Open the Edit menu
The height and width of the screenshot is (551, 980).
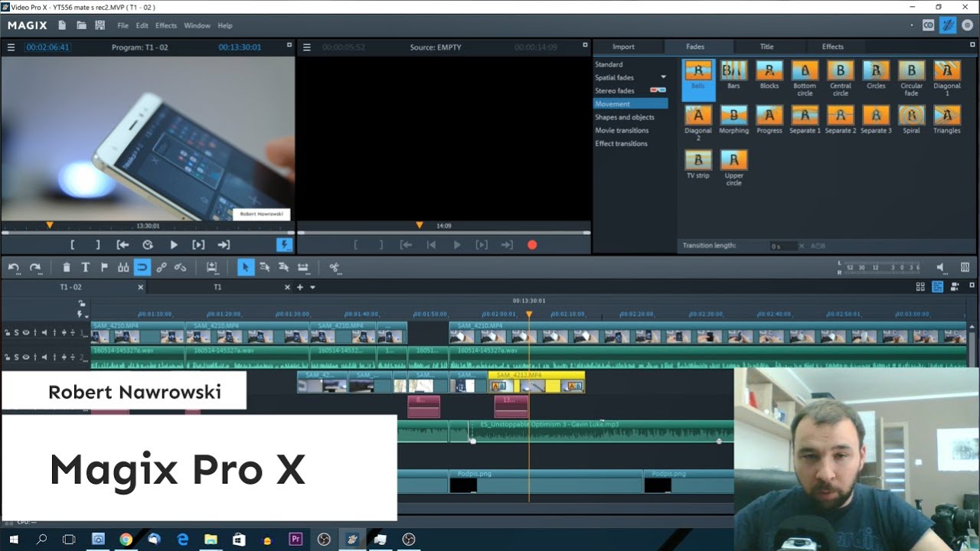pos(142,25)
